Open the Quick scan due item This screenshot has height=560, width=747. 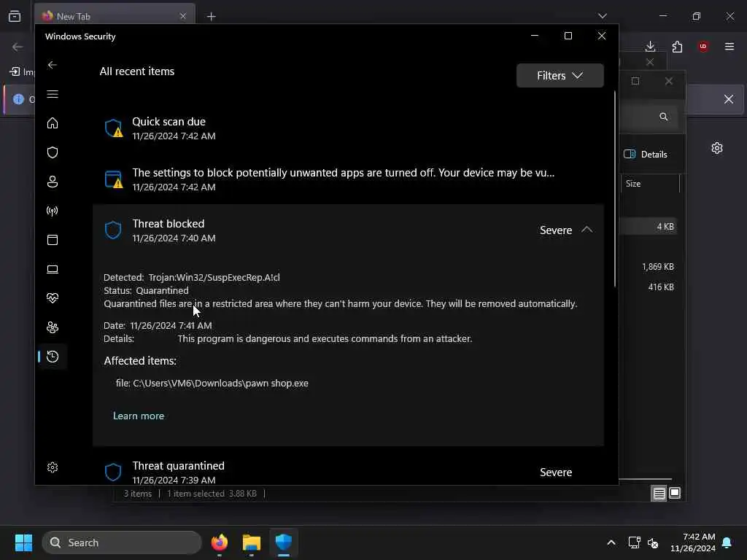[348, 128]
